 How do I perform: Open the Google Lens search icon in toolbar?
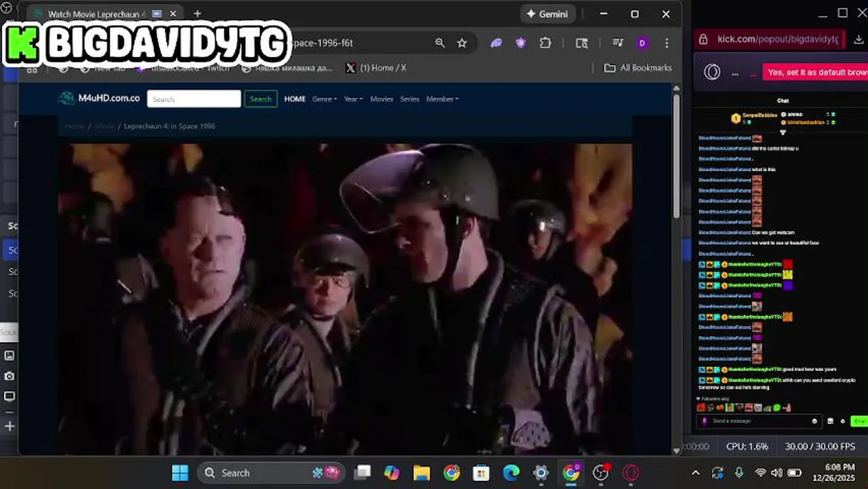pyautogui.click(x=581, y=43)
